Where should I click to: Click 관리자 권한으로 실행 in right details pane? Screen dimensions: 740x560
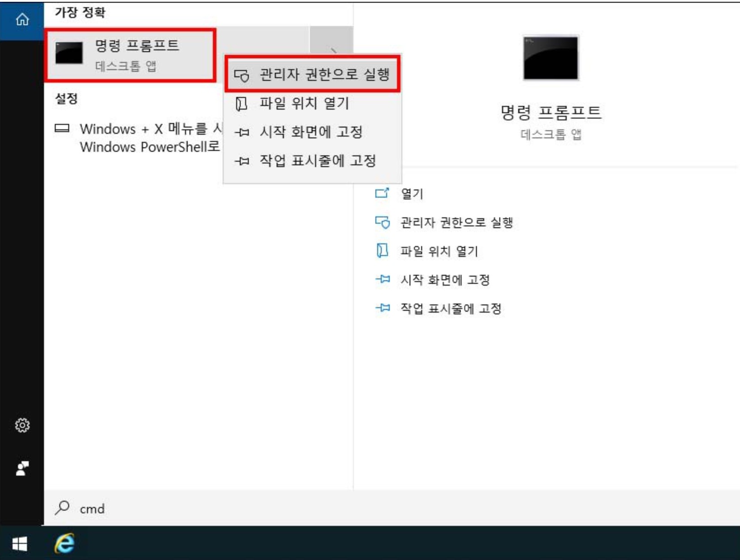click(x=457, y=222)
